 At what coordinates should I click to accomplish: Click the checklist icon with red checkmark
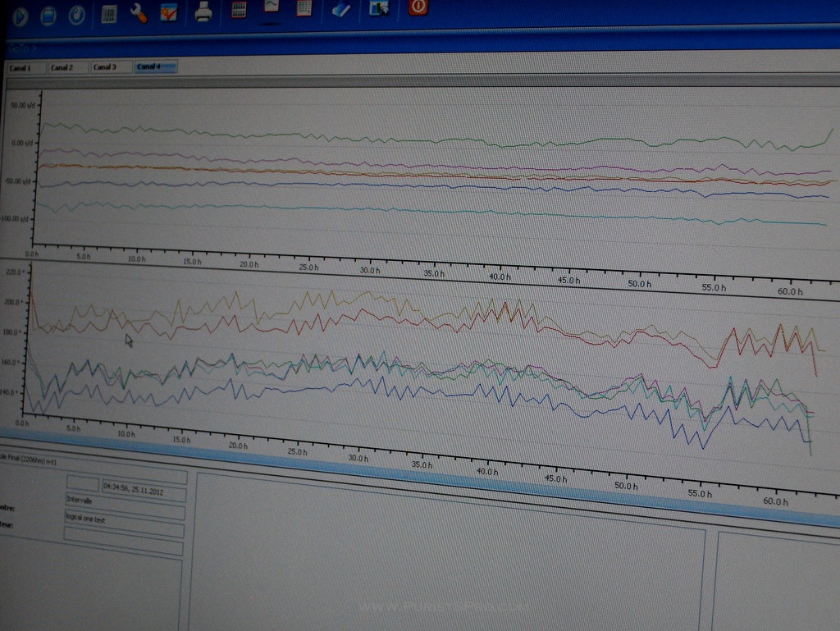pyautogui.click(x=169, y=12)
